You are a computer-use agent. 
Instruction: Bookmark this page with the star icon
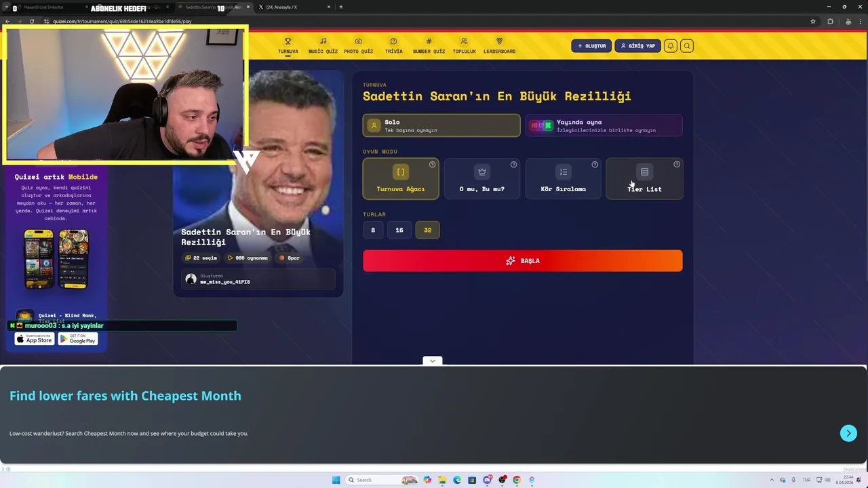(813, 21)
